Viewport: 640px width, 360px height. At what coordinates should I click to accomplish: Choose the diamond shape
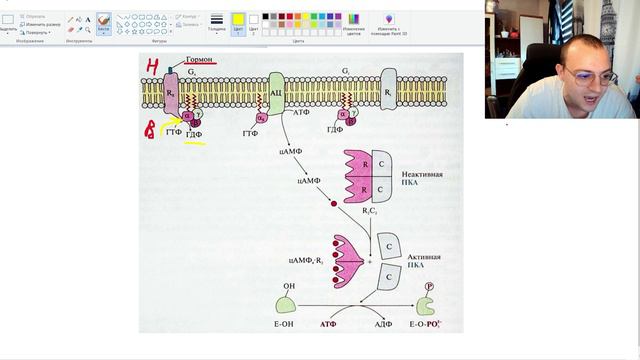(x=127, y=24)
